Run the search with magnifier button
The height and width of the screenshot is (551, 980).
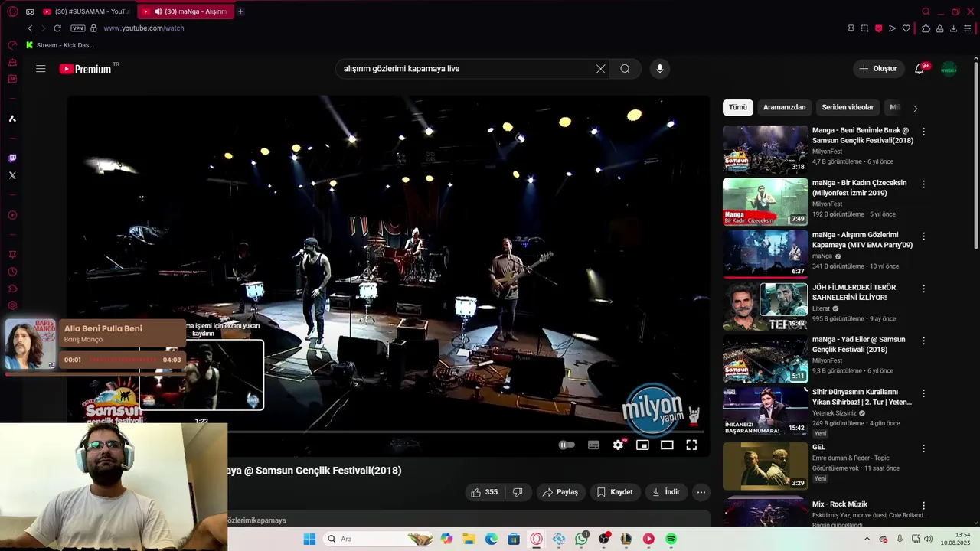tap(625, 69)
